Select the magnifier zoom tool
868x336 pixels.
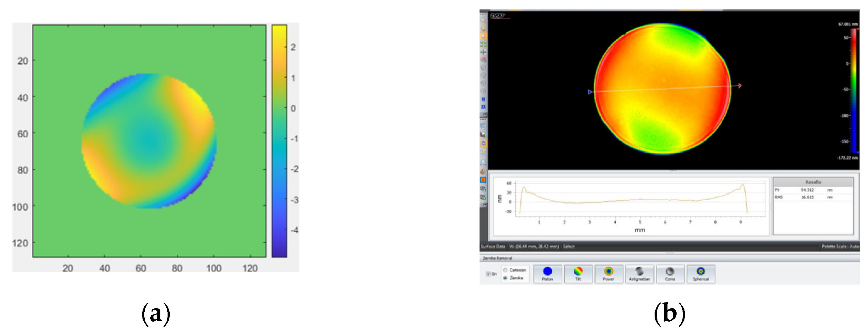(483, 21)
